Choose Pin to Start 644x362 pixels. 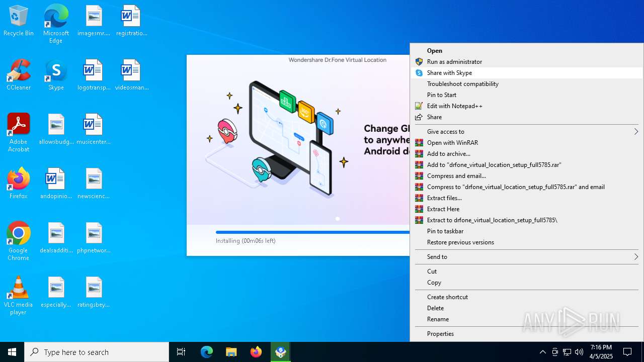[x=528, y=95]
